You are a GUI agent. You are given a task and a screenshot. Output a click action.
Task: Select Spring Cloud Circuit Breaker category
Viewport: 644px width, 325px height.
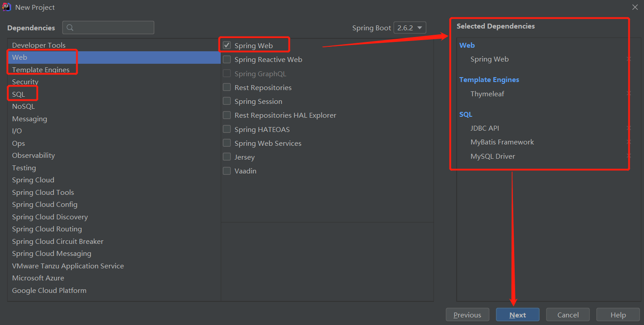click(x=114, y=241)
